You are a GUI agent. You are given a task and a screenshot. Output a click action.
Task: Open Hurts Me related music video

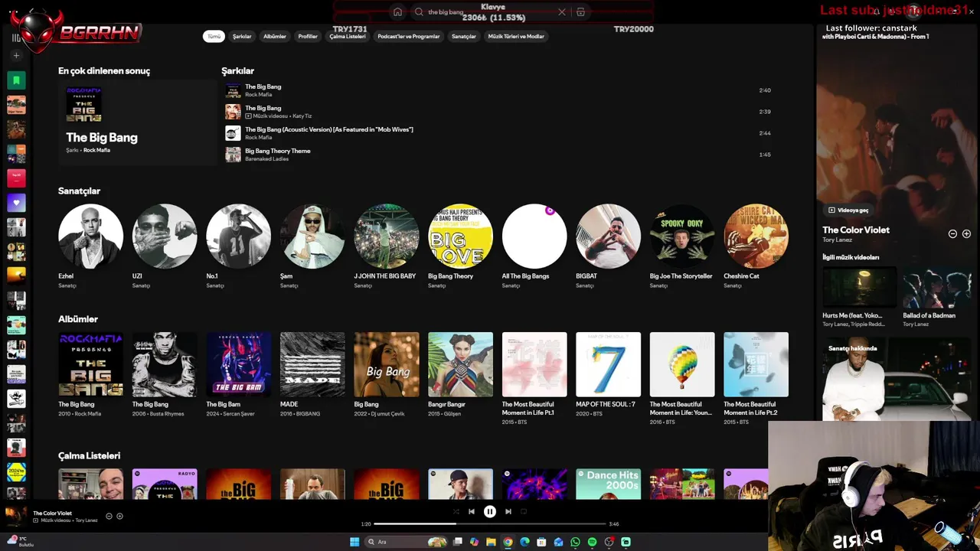859,287
